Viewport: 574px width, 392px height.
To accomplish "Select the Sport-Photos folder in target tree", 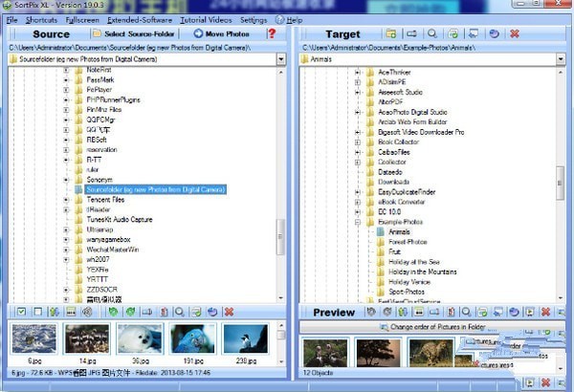I will click(x=407, y=292).
